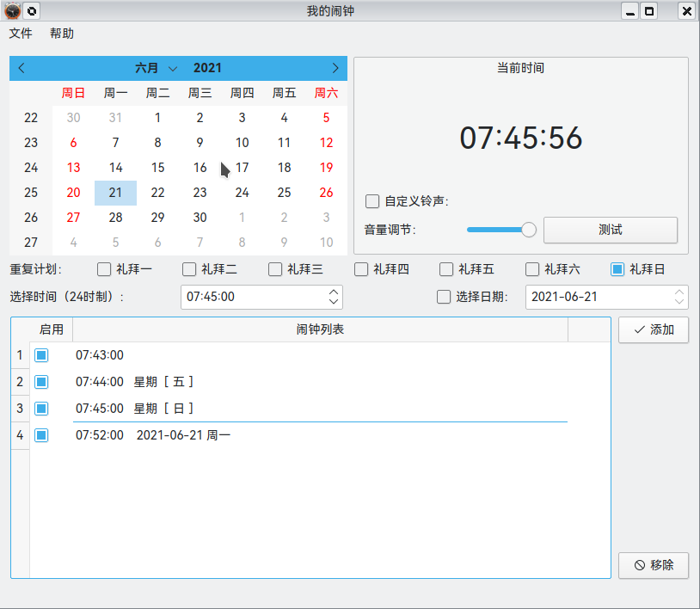Screen dimensions: 700x609
Task: Click the 添加 button to add alarm
Action: 654,329
